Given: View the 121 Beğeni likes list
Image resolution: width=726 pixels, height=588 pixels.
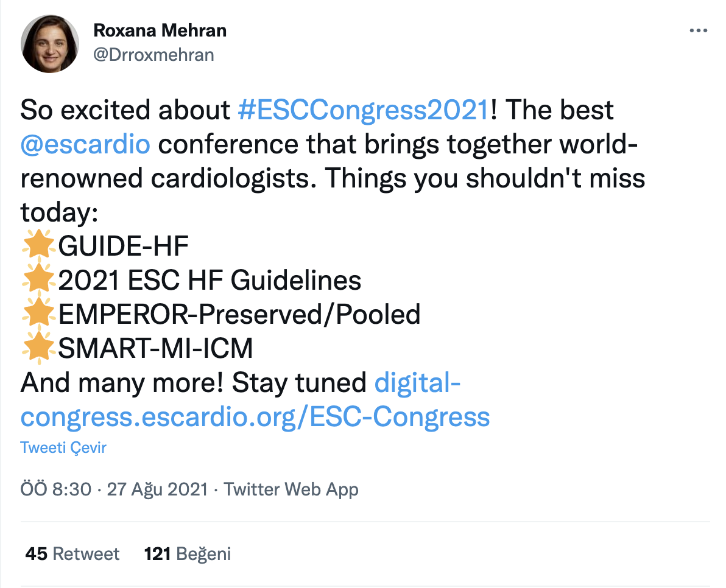Looking at the screenshot, I should point(188,554).
